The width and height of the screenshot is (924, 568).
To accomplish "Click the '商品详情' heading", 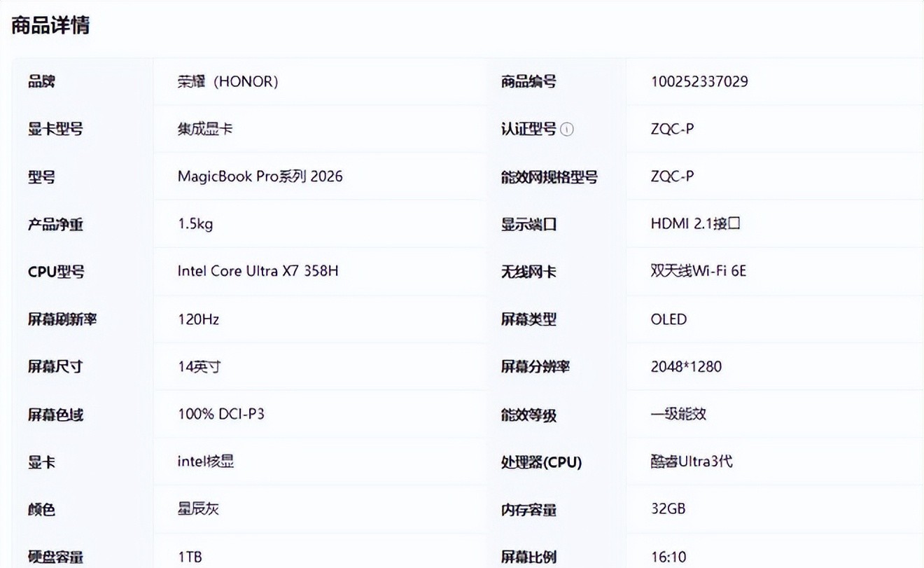I will (x=50, y=26).
